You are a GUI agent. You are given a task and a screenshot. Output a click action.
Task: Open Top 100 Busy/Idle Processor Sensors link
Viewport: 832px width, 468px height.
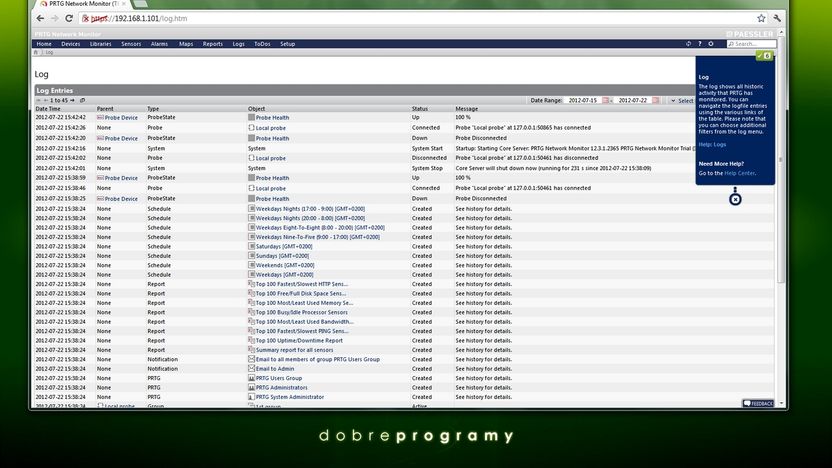coord(301,313)
